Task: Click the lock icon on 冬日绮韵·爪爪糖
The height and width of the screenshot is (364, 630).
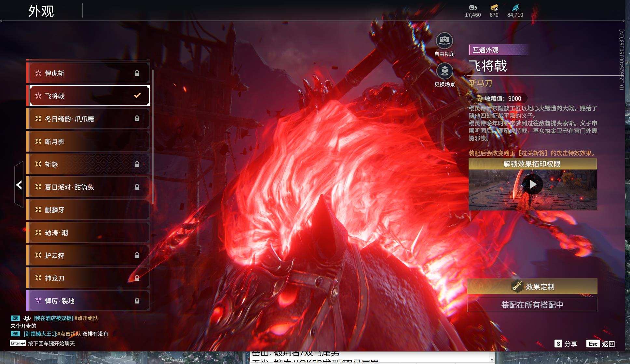Action: coord(137,119)
